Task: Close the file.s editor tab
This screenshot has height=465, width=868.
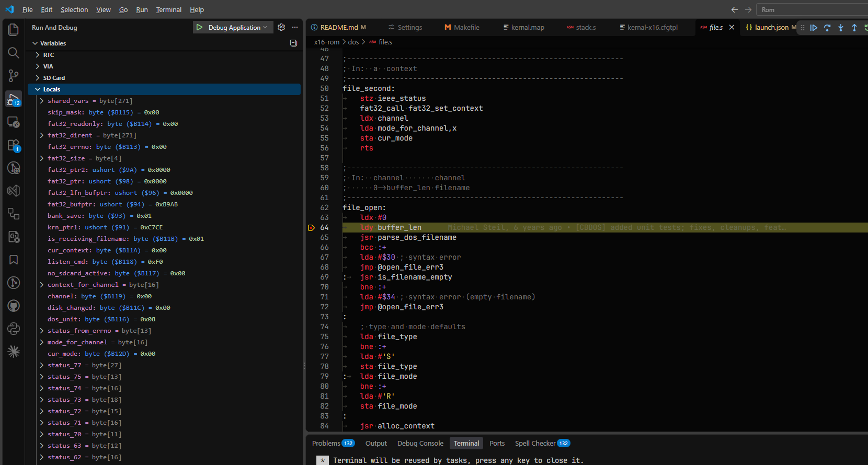Action: tap(732, 27)
